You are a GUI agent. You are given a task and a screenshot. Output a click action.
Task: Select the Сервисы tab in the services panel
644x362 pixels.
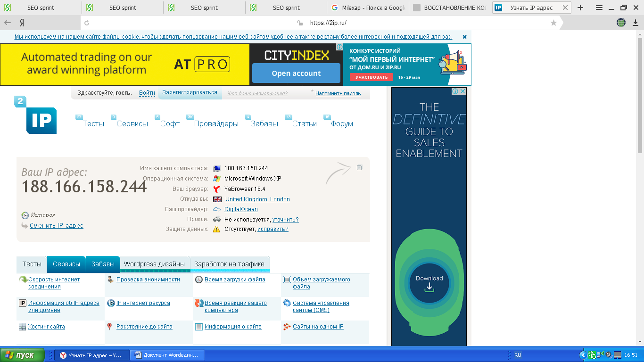[x=66, y=264]
